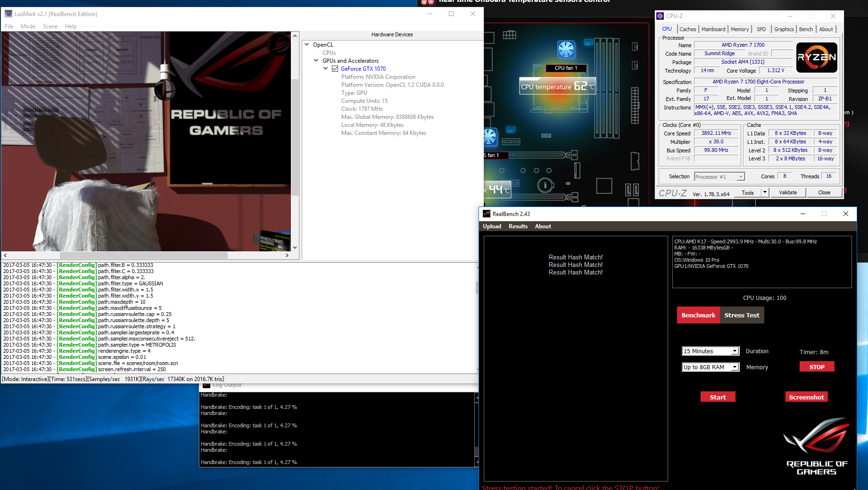Open the LuxMark Scene menu
868x490 pixels.
[50, 26]
